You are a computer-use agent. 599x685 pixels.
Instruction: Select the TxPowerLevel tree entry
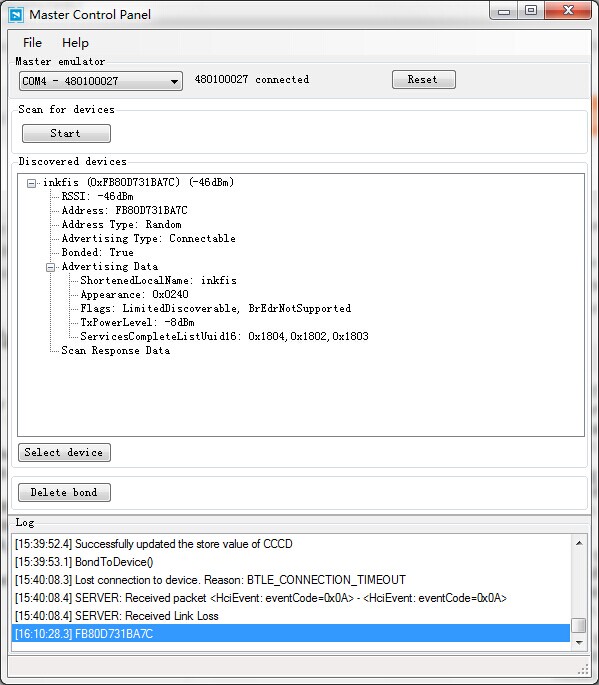click(x=137, y=322)
